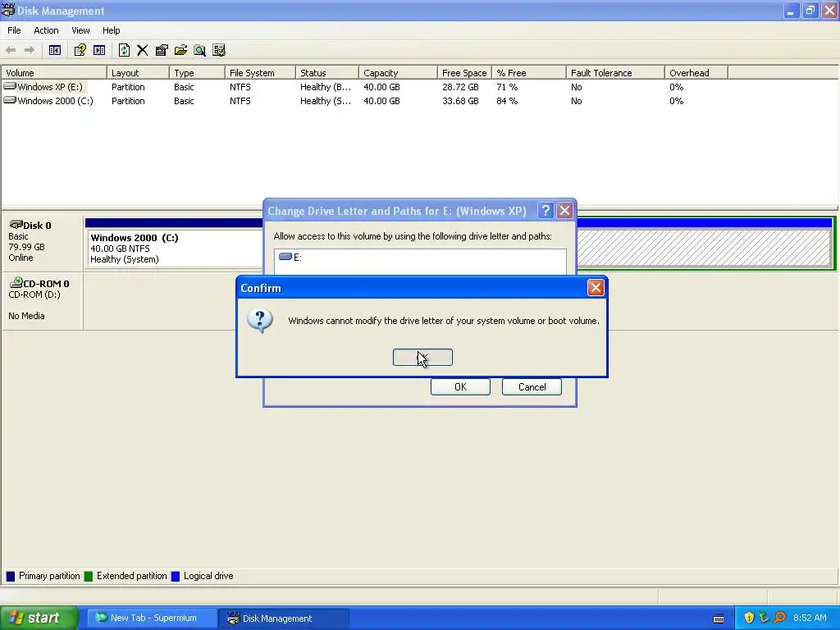
Task: Select the hatched E: partition block in Disk 0
Action: click(705, 248)
